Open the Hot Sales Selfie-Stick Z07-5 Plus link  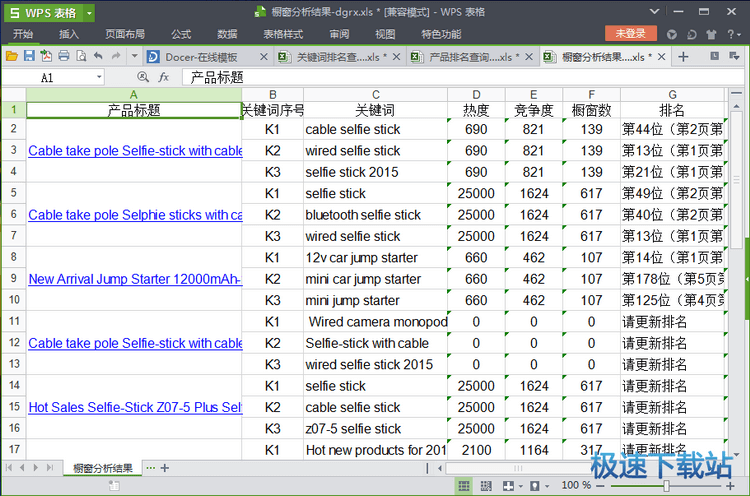pos(135,407)
